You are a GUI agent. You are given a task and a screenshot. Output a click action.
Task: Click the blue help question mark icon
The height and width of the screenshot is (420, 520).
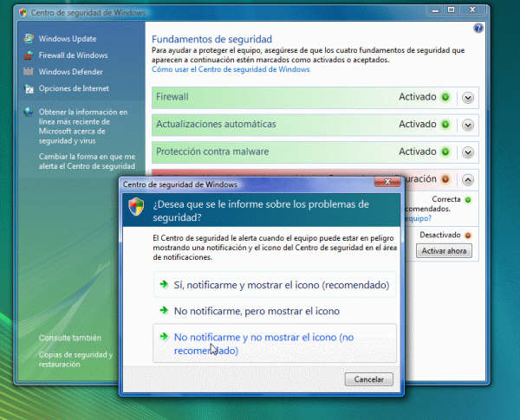click(478, 29)
